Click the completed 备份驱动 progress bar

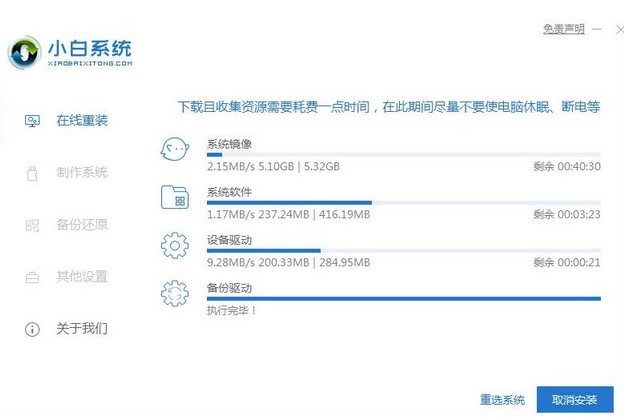pyautogui.click(x=403, y=298)
